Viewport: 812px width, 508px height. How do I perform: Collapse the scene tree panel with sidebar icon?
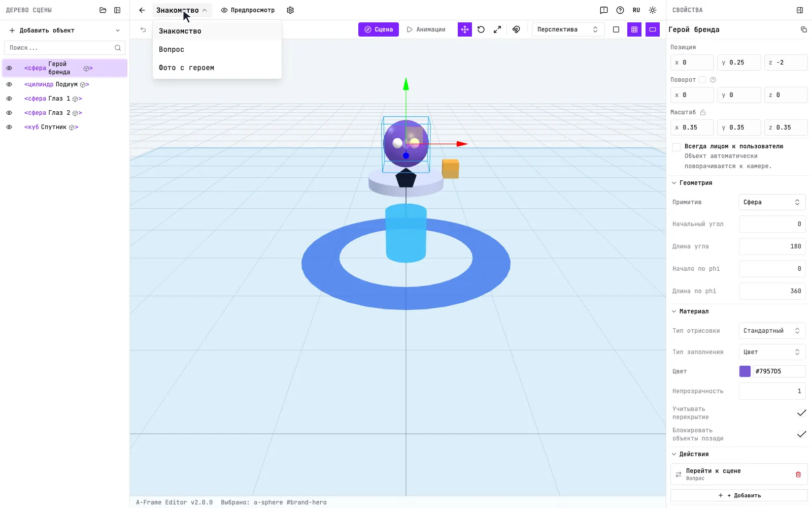(x=117, y=10)
